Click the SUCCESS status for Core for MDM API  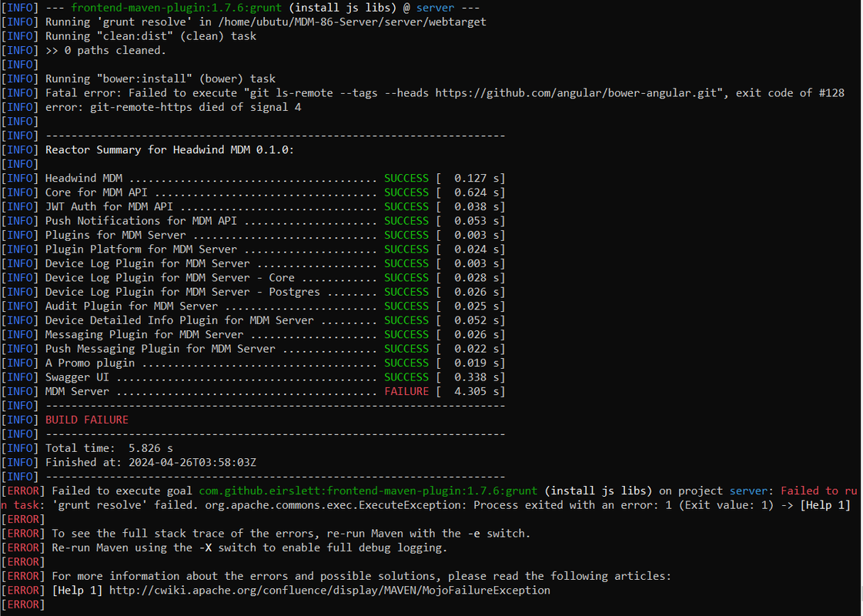(406, 192)
